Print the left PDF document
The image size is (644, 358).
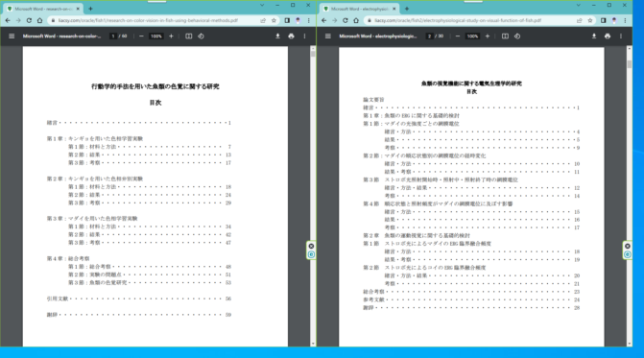[x=291, y=36]
